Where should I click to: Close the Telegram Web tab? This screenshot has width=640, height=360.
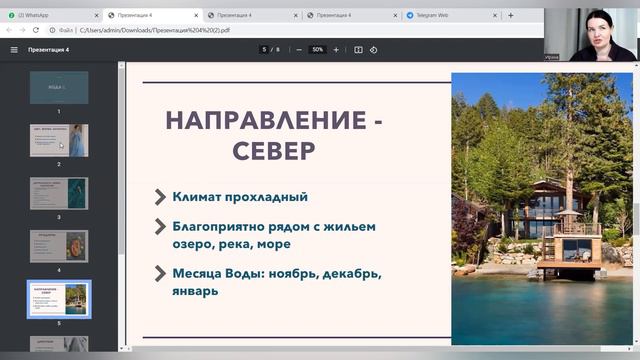point(495,16)
